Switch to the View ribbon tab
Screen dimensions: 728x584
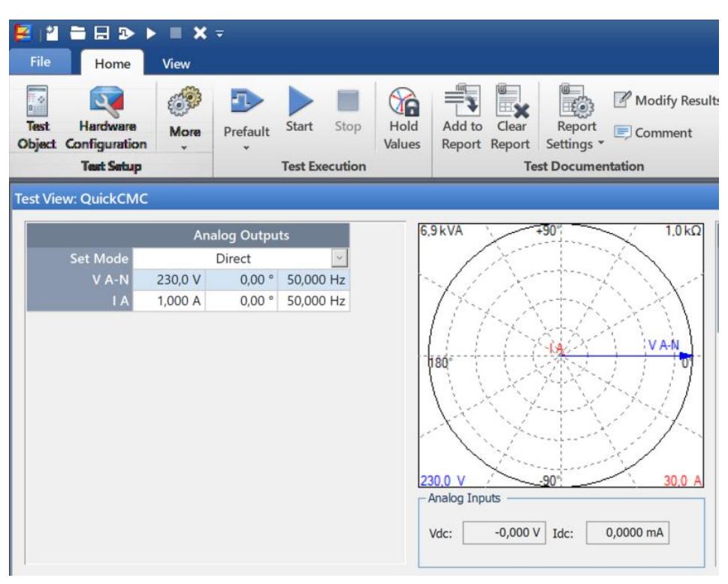[176, 63]
